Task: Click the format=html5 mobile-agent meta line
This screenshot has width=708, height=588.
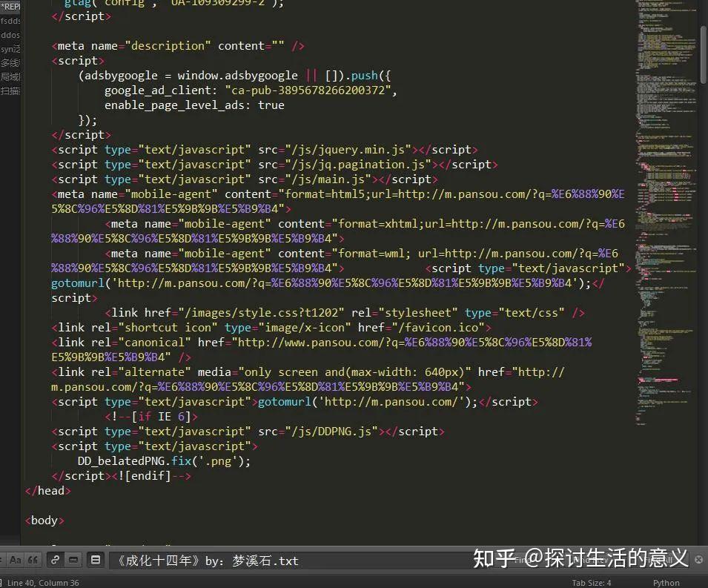Action: click(x=338, y=202)
